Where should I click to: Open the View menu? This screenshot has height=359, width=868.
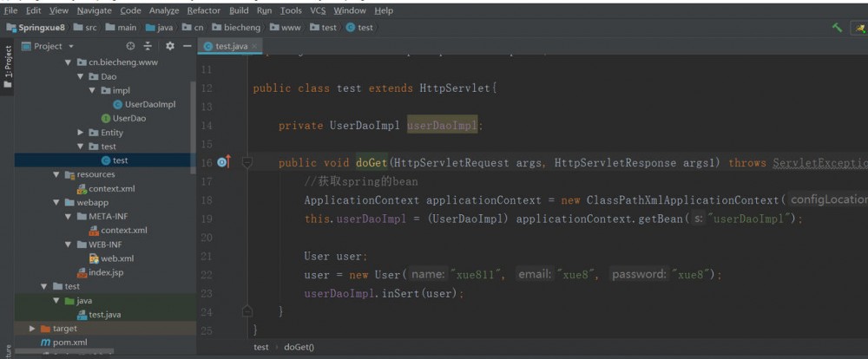(59, 10)
